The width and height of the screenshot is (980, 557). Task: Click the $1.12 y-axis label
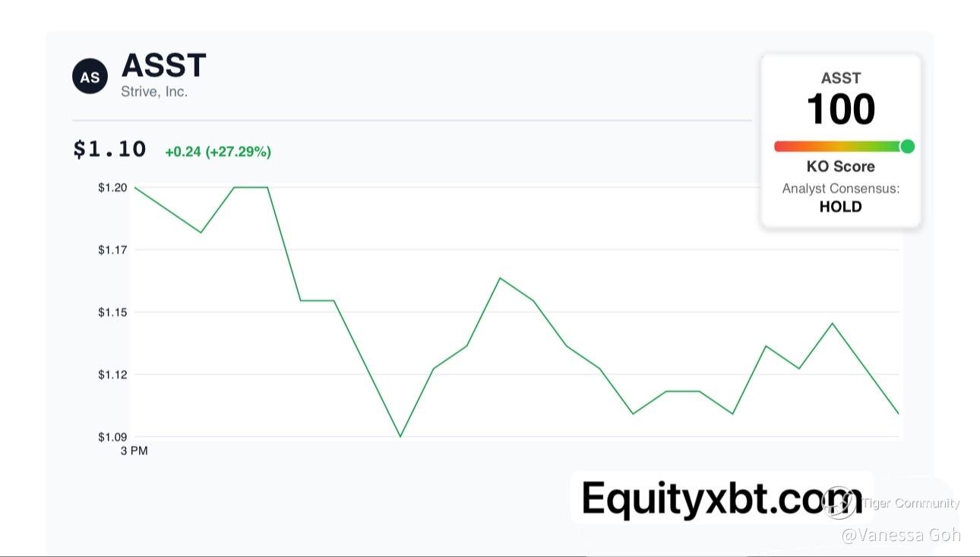click(112, 375)
